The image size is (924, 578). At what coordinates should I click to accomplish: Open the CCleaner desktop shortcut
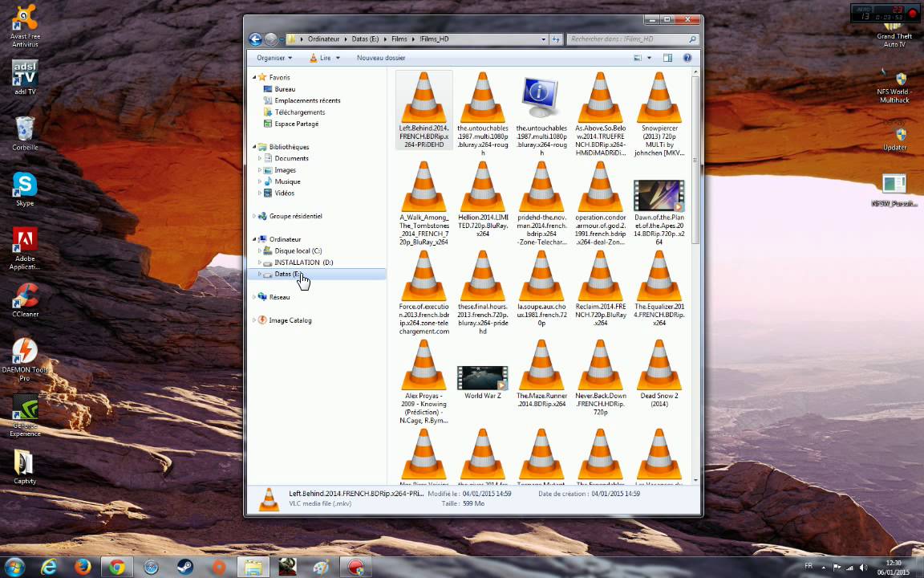tap(26, 300)
